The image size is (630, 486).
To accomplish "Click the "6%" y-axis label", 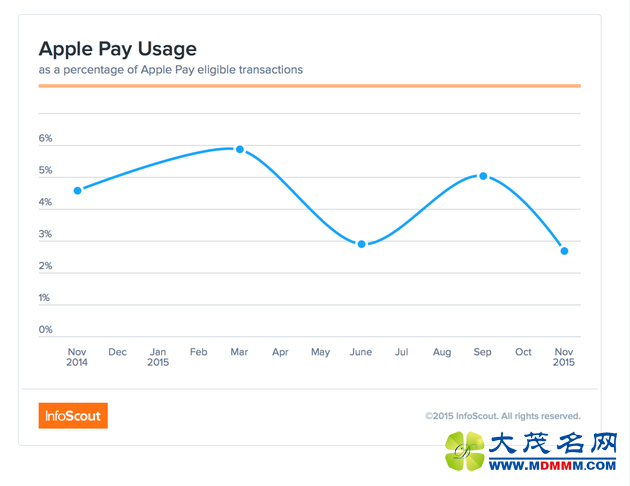I will tap(45, 138).
